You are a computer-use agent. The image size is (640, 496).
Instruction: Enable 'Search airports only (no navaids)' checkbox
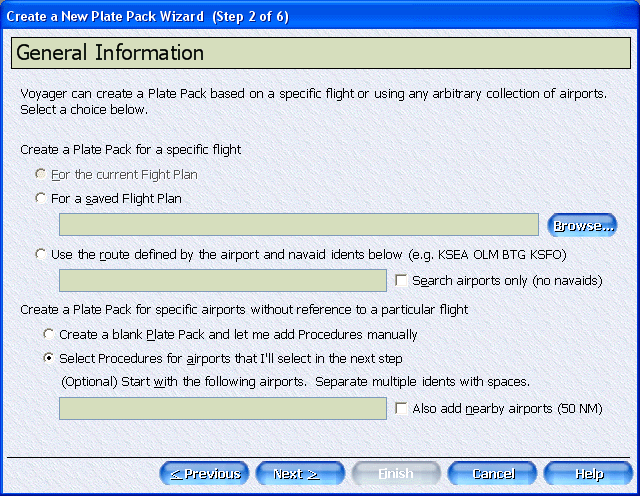point(401,280)
